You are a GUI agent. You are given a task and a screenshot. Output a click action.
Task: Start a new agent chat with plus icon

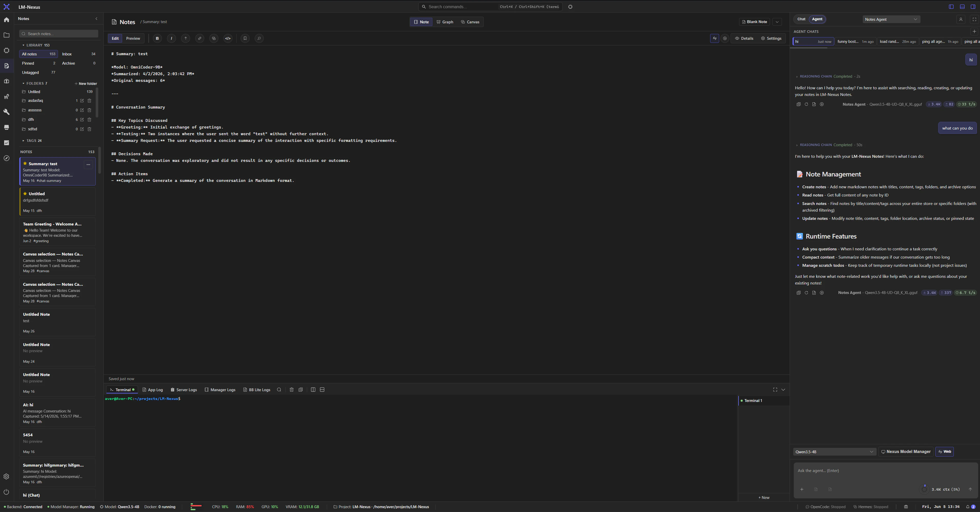click(x=974, y=32)
